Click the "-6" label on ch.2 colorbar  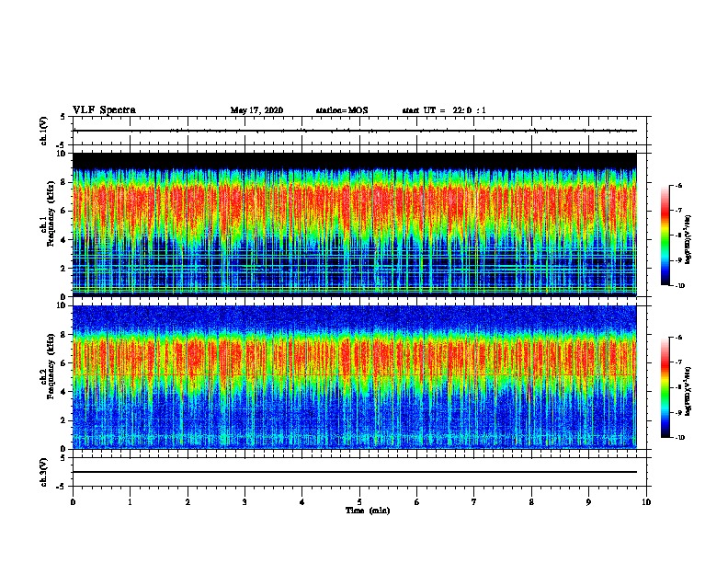coord(678,338)
